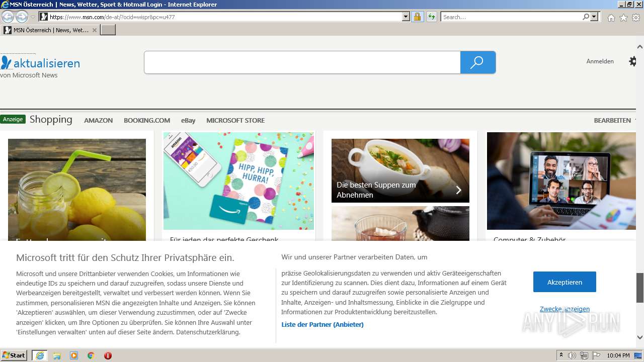Click the page scrollbar up arrow
This screenshot has width=644, height=362.
[x=640, y=47]
